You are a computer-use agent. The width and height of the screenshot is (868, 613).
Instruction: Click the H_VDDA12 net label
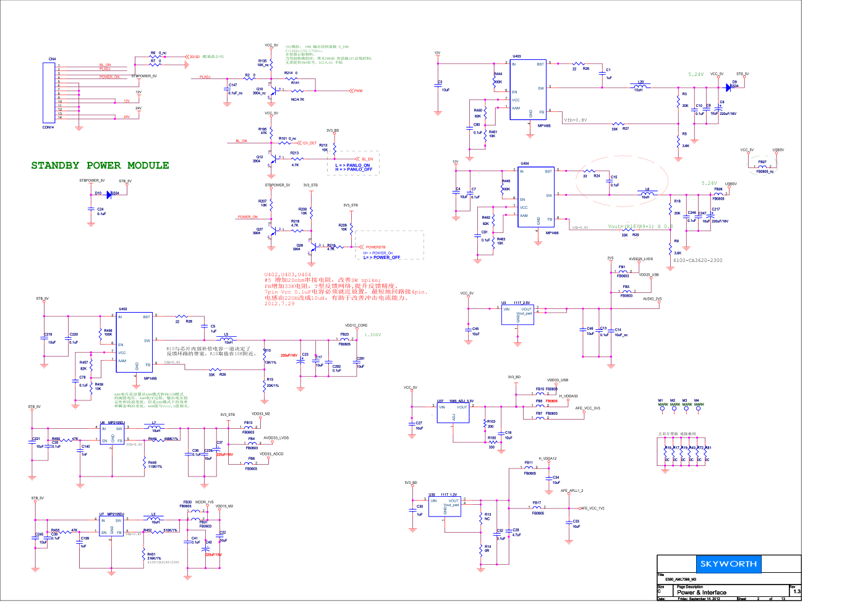(x=548, y=459)
